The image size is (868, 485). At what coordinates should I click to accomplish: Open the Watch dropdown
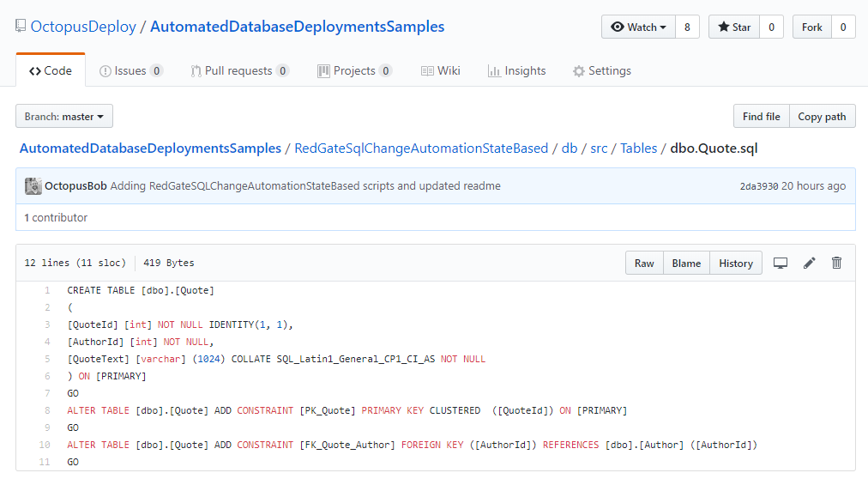point(639,27)
